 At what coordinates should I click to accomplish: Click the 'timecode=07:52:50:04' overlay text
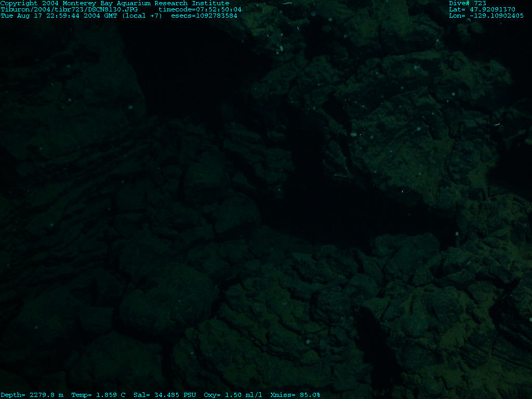(200, 9)
